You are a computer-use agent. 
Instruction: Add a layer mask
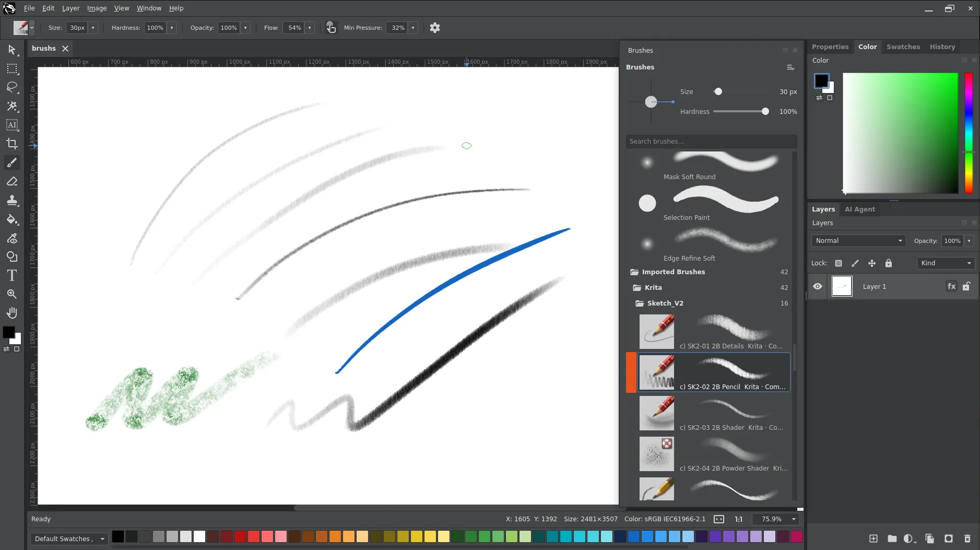pyautogui.click(x=949, y=539)
